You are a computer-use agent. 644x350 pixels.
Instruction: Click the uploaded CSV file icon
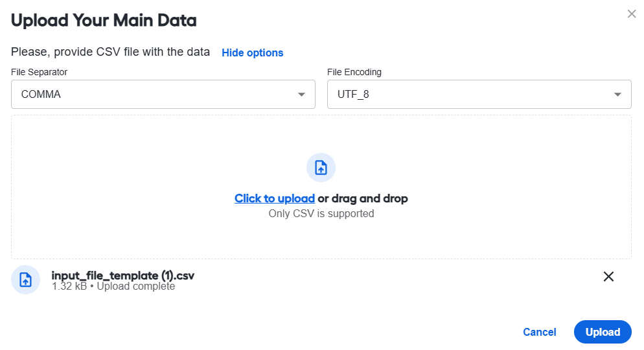tap(25, 280)
